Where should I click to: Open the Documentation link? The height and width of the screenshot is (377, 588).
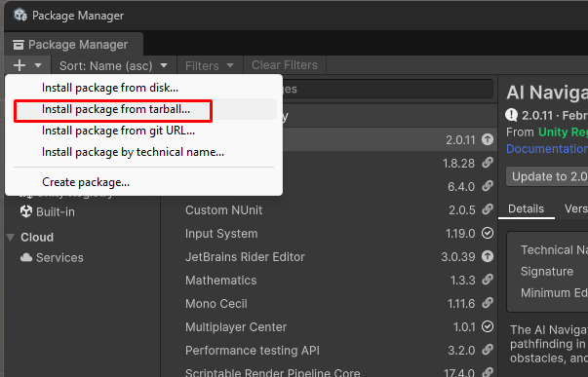point(547,149)
